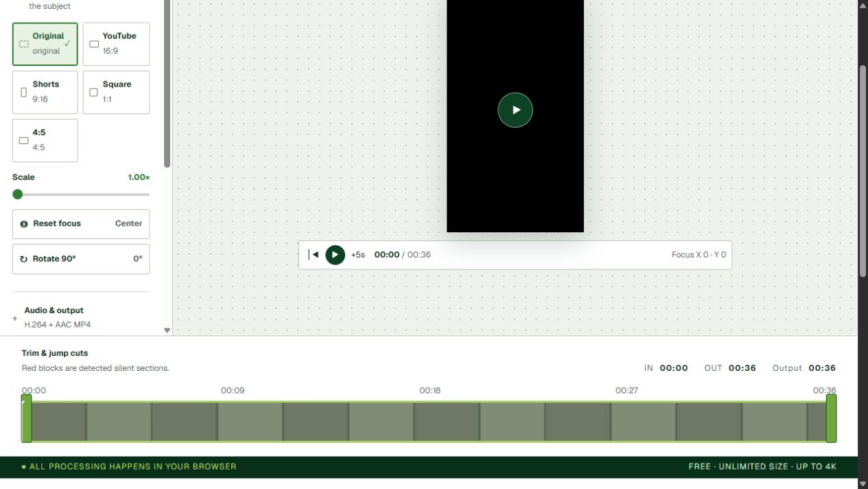868x489 pixels.
Task: Click the Output 00:36 value
Action: click(822, 368)
